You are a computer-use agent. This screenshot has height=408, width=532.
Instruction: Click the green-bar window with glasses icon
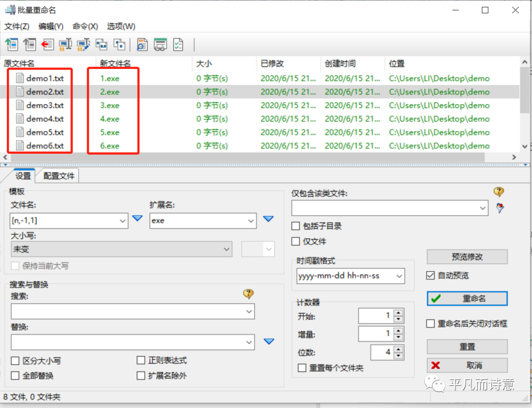(x=160, y=44)
